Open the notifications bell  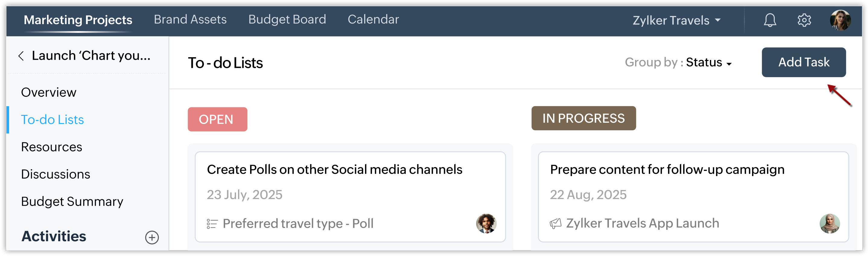[770, 20]
